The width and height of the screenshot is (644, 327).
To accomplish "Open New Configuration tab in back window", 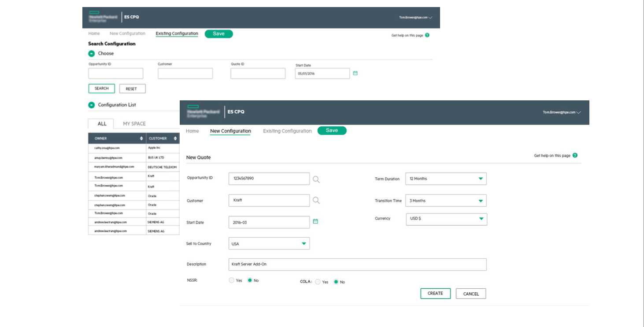I will tap(127, 33).
